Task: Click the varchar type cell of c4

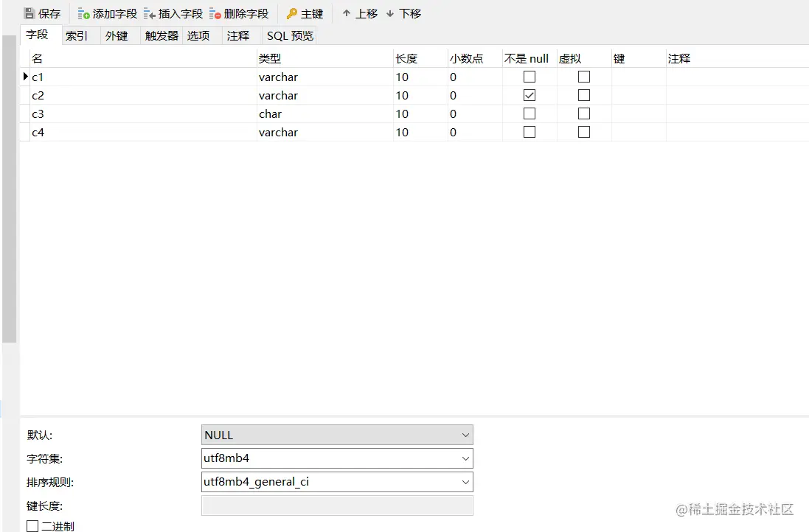Action: point(325,132)
